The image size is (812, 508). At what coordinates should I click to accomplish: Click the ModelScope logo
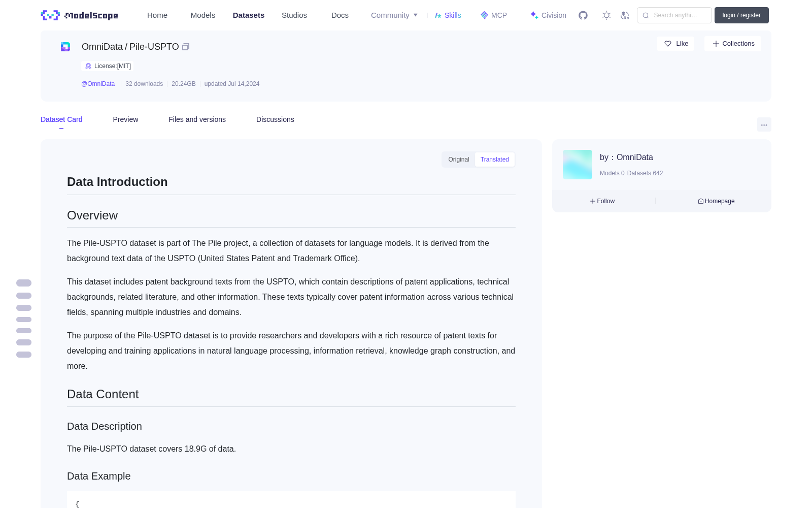(x=79, y=15)
